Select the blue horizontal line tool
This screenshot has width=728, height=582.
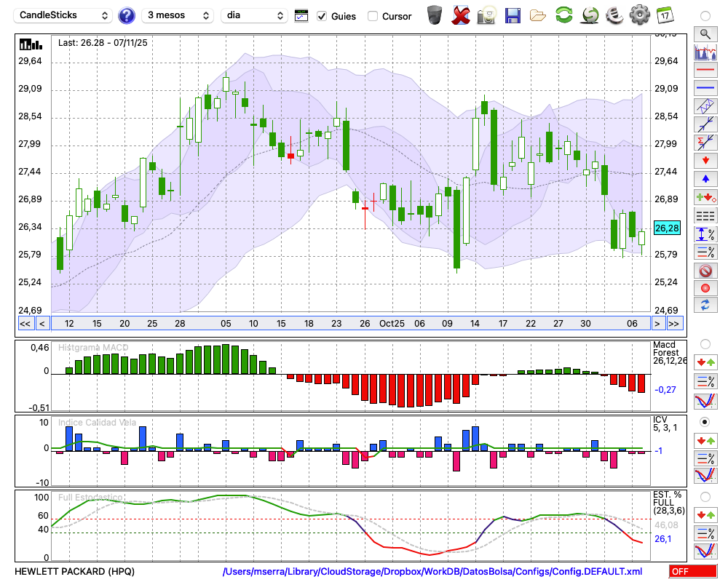point(705,88)
